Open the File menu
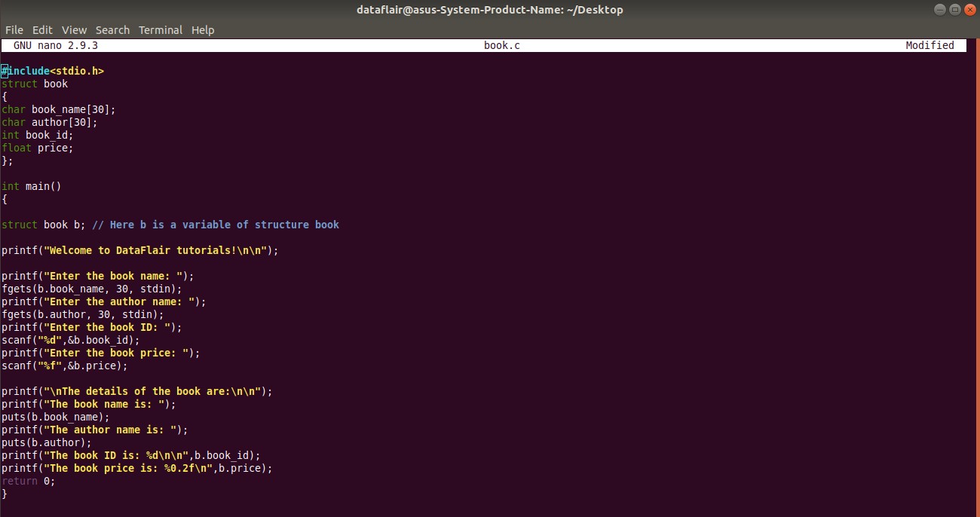Image resolution: width=980 pixels, height=517 pixels. click(14, 30)
